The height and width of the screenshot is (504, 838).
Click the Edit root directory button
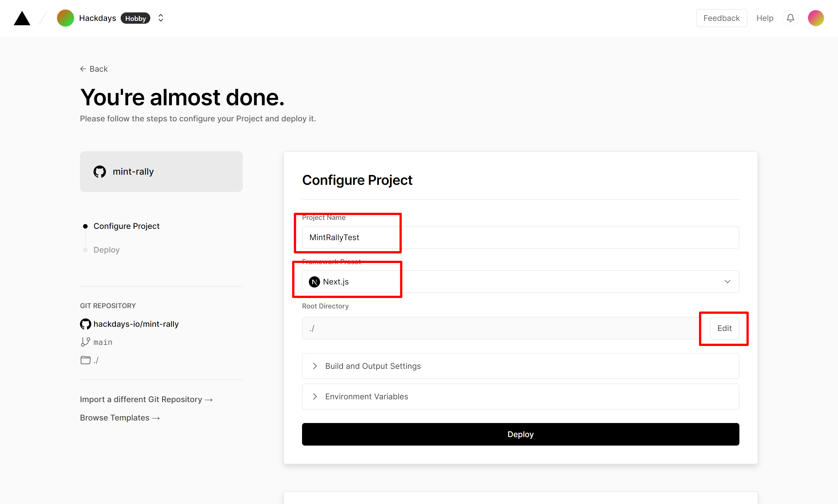(725, 328)
